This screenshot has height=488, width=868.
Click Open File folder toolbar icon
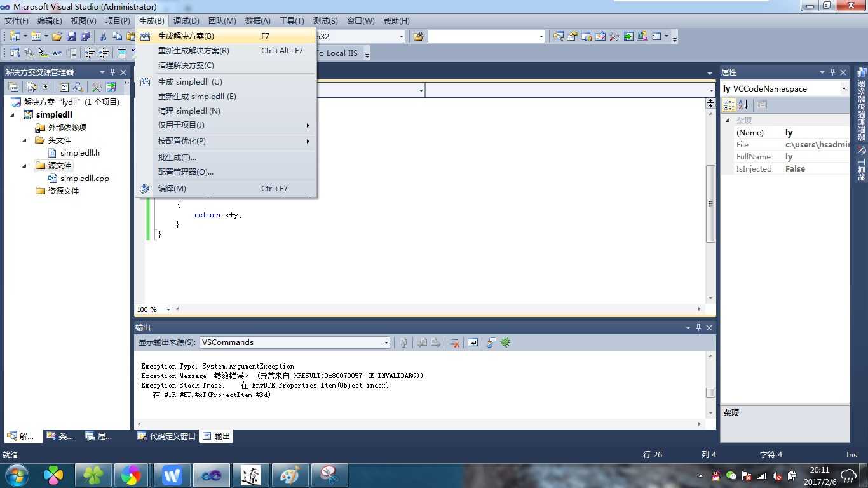(57, 37)
